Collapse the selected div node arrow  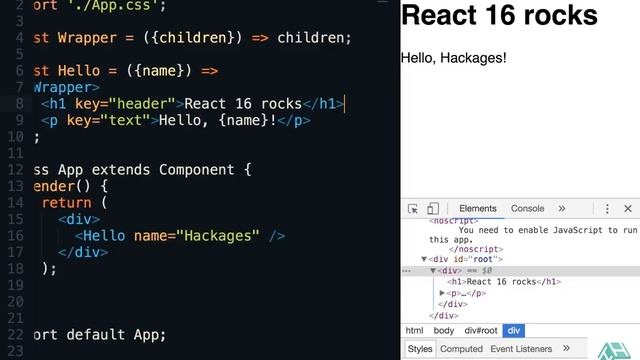pos(433,271)
